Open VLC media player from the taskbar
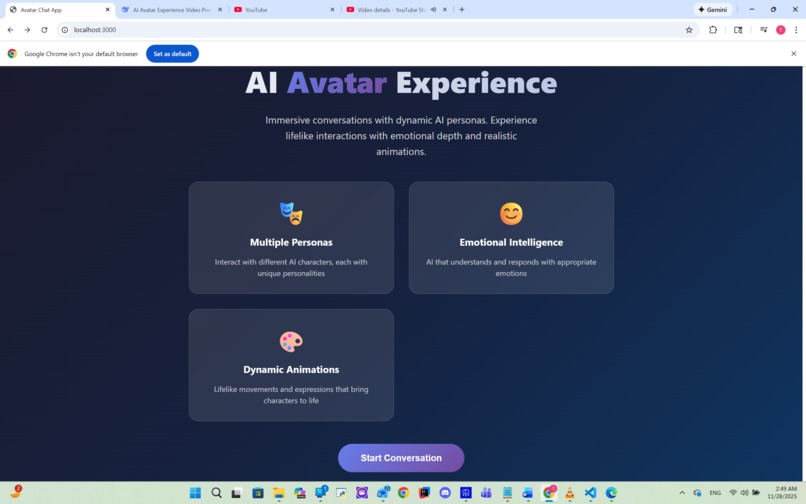The width and height of the screenshot is (806, 504). pos(570,493)
